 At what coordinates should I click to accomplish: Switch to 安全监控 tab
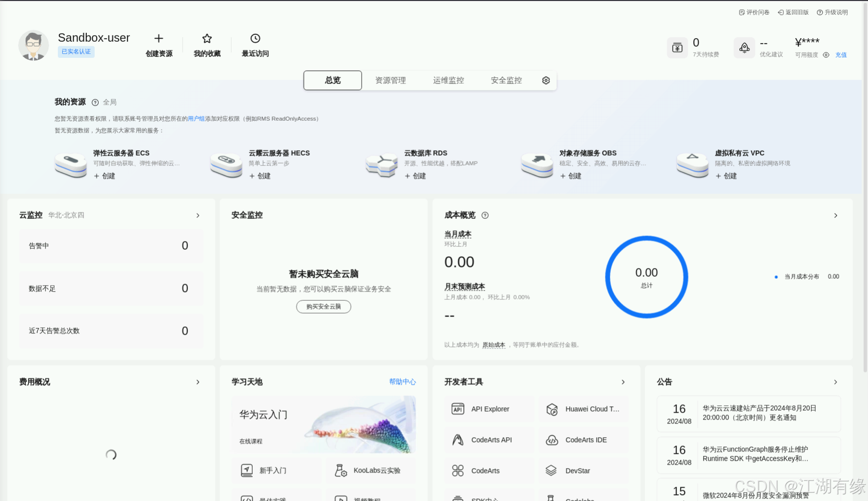pyautogui.click(x=506, y=80)
